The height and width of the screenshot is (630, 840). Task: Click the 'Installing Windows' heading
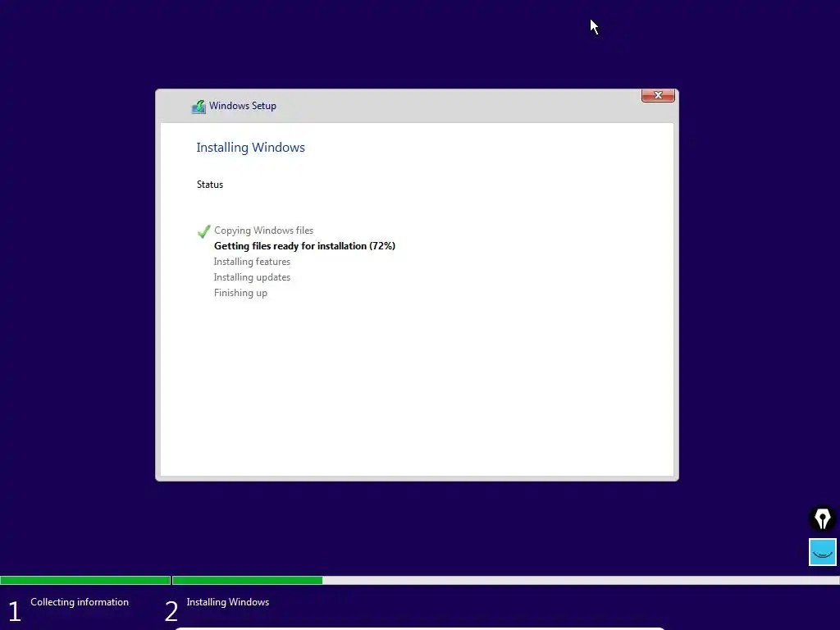coord(250,148)
